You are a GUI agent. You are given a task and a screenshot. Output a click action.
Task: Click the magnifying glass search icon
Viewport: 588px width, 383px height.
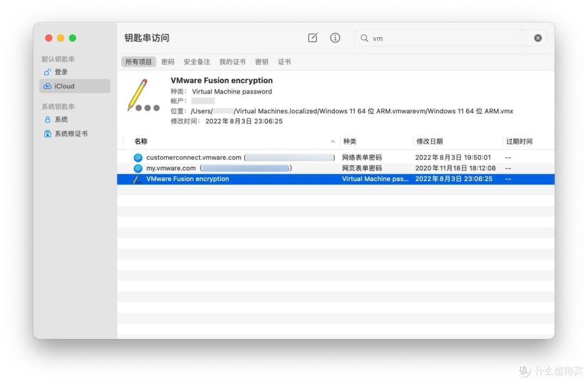pyautogui.click(x=364, y=38)
